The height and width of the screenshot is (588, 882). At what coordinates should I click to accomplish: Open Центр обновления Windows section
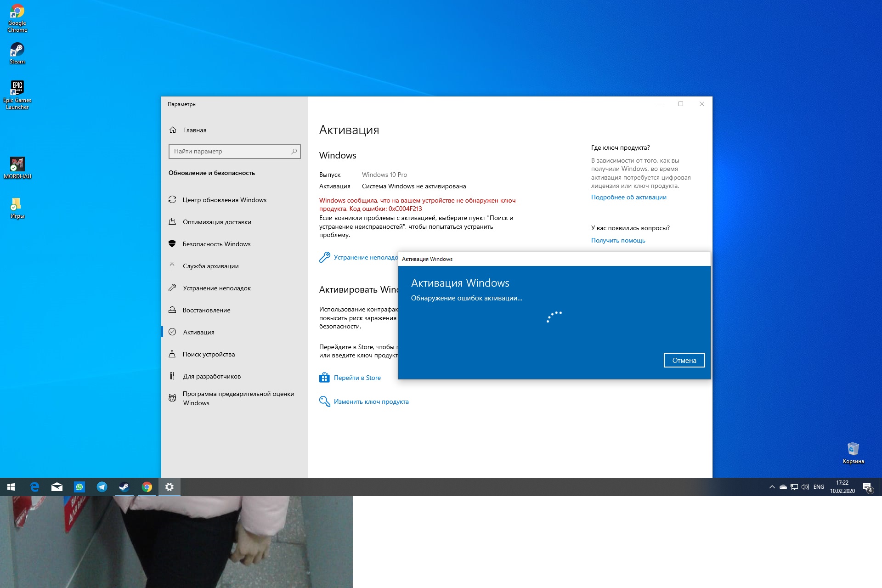tap(224, 200)
